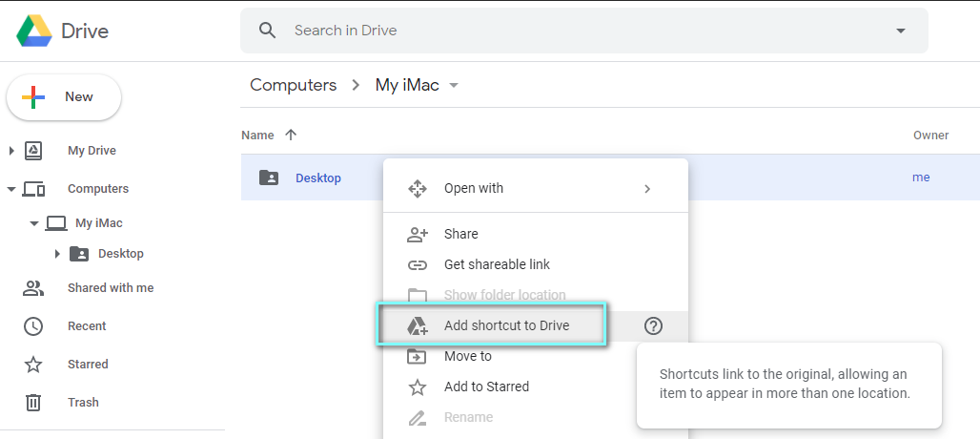Image resolution: width=980 pixels, height=439 pixels.
Task: Click the Add shortcut Drive-plus icon
Action: pos(418,325)
